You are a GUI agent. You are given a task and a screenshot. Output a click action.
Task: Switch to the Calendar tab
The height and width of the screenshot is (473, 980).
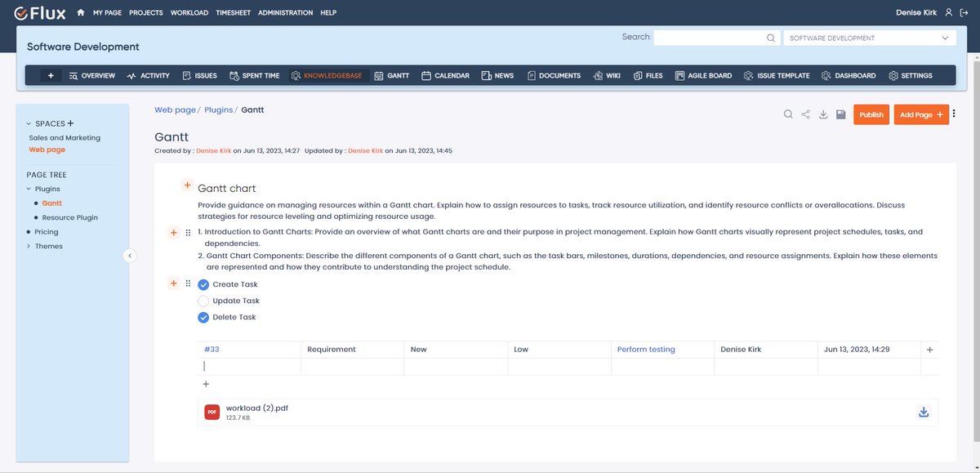[x=445, y=75]
